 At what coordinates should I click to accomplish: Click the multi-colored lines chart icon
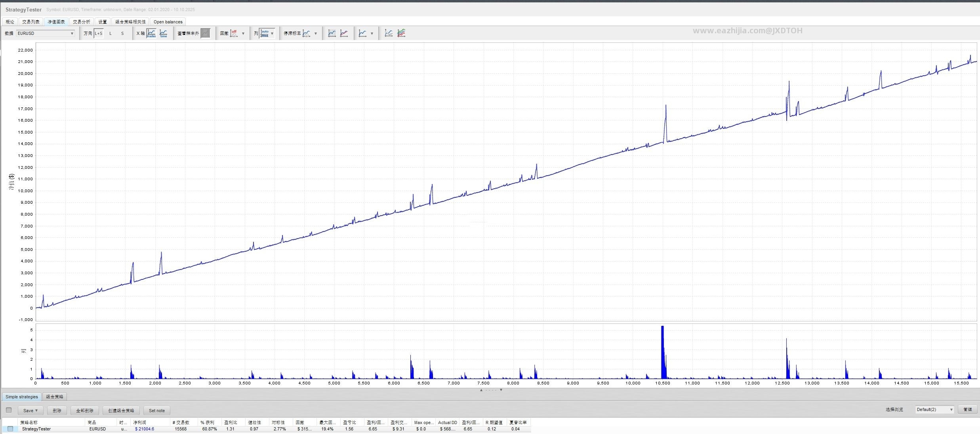(401, 33)
